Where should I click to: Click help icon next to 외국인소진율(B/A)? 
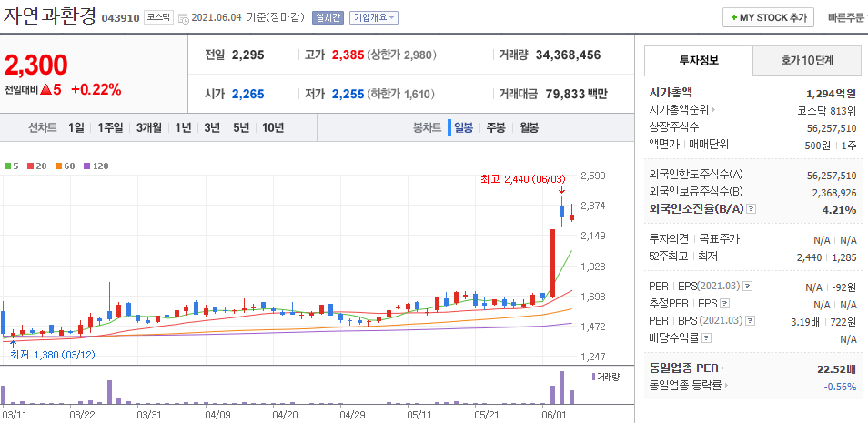click(751, 209)
